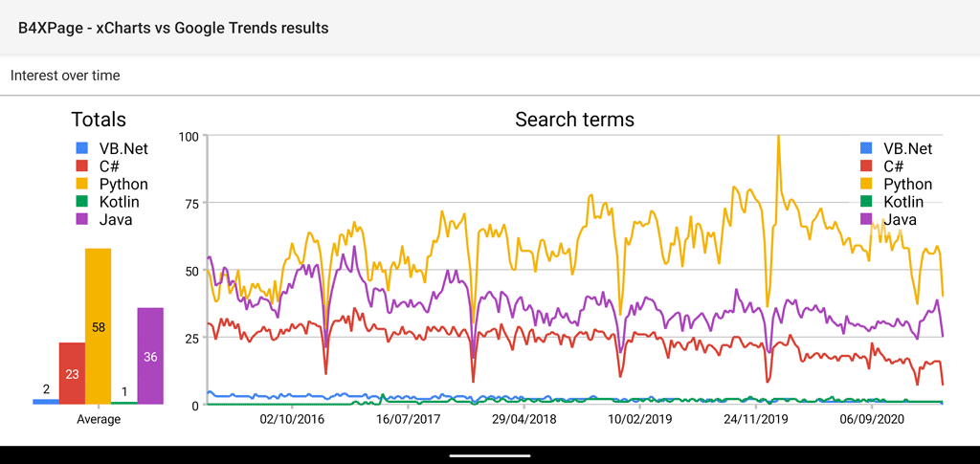Click the 24/11/2019 date on the x-axis
Viewport: 980px width, 464px height.
click(x=755, y=419)
